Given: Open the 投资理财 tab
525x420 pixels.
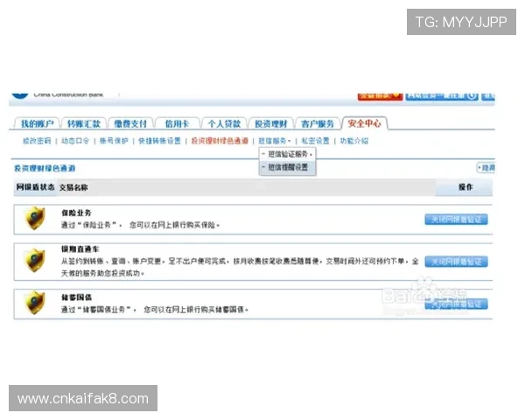Looking at the screenshot, I should 271,123.
